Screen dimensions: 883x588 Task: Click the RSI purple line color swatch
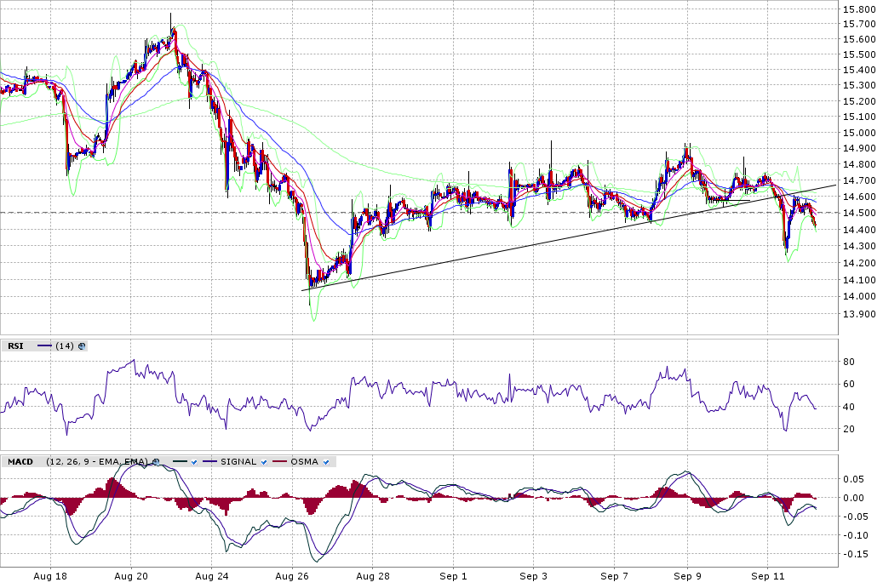pyautogui.click(x=43, y=346)
